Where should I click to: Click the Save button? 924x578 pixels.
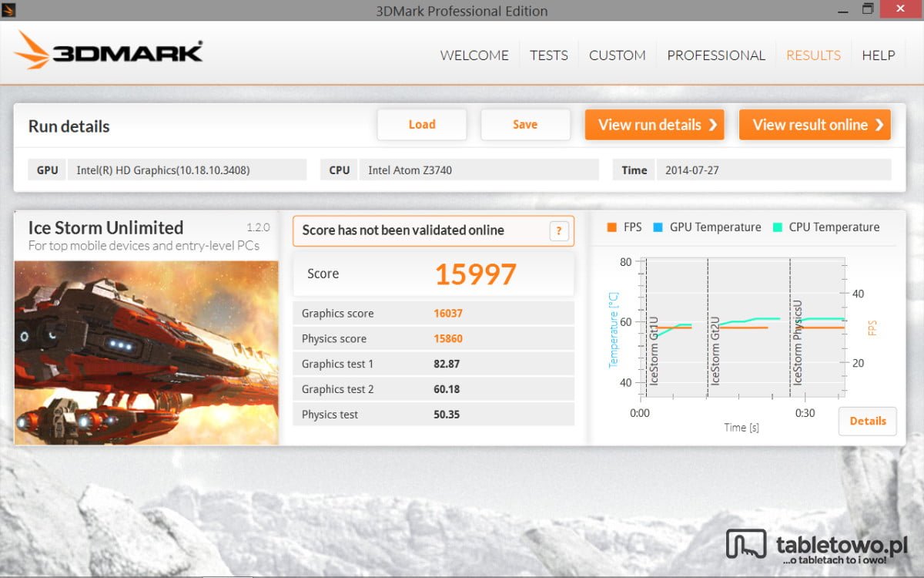click(525, 125)
